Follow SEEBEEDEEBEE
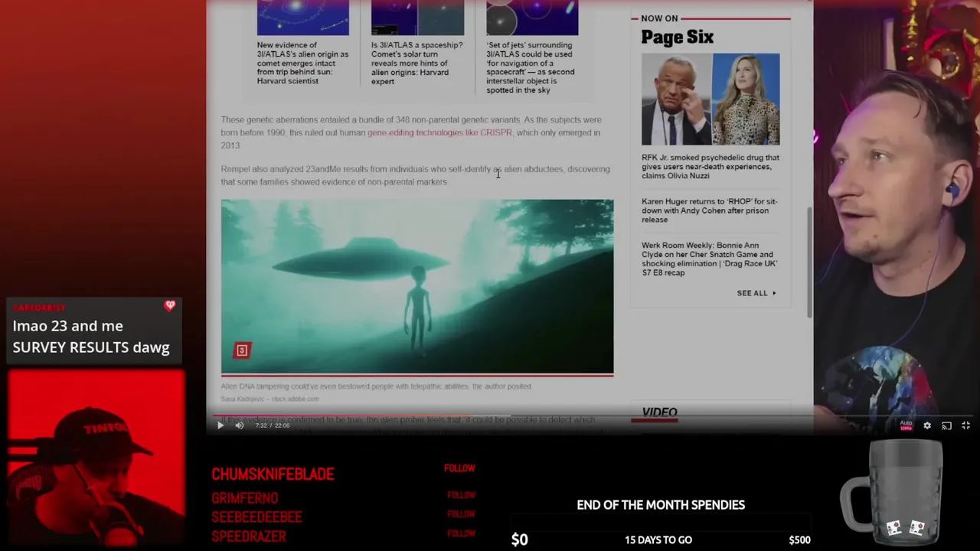This screenshot has height=551, width=980. pyautogui.click(x=461, y=514)
